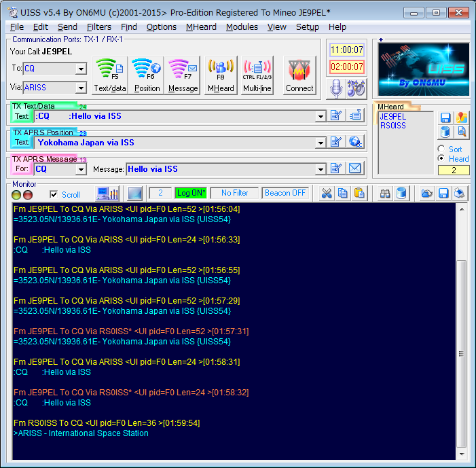Open the Setup menu

click(307, 27)
